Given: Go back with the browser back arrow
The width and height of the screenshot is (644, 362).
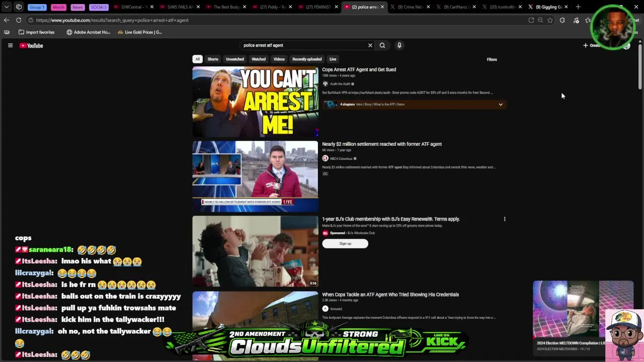Looking at the screenshot, I should 7,20.
